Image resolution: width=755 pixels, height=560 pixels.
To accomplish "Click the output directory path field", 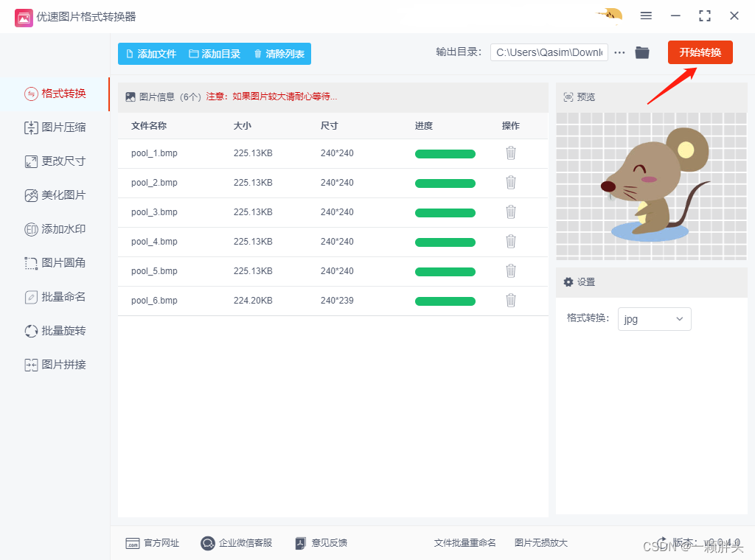I will tap(549, 52).
